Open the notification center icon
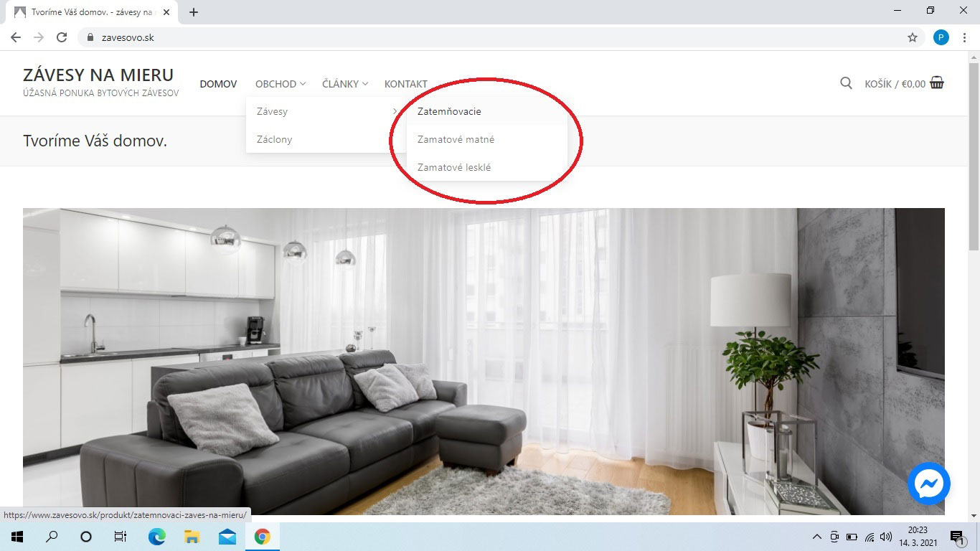 point(957,537)
